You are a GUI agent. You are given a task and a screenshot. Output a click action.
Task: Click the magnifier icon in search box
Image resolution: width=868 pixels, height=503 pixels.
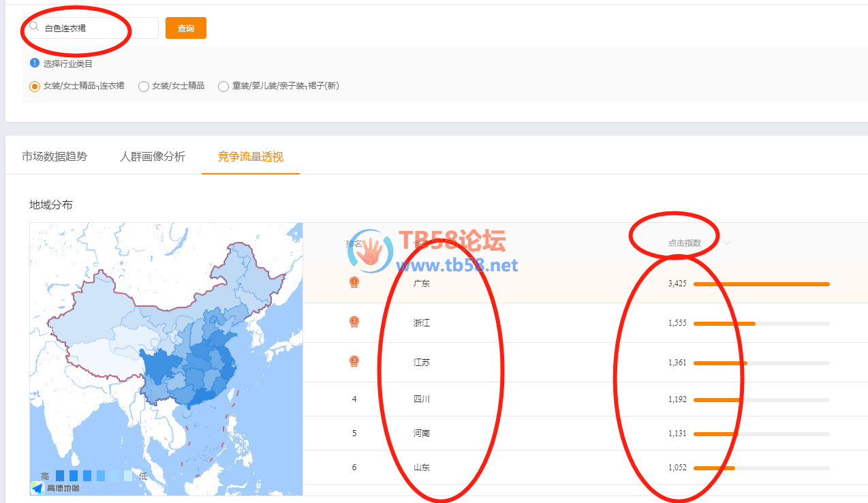33,27
